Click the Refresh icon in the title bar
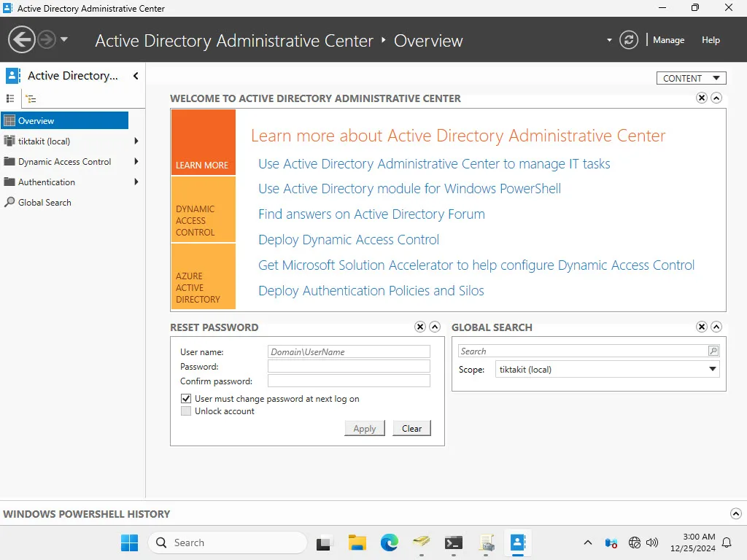The height and width of the screenshot is (560, 747). (x=628, y=40)
